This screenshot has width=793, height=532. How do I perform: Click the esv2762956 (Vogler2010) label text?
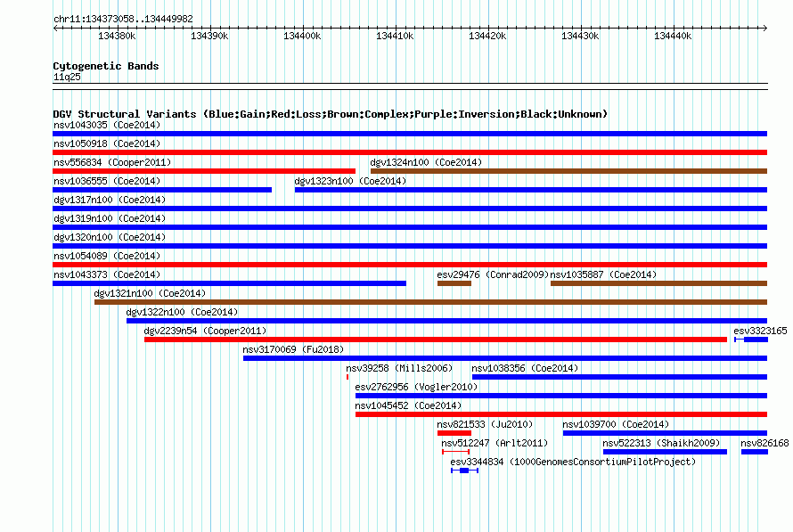point(416,387)
